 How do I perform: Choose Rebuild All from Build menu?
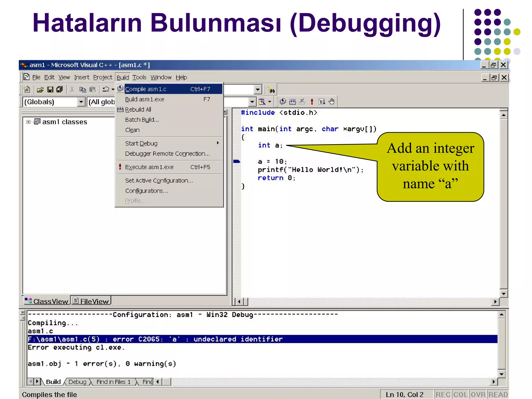pyautogui.click(x=169, y=109)
